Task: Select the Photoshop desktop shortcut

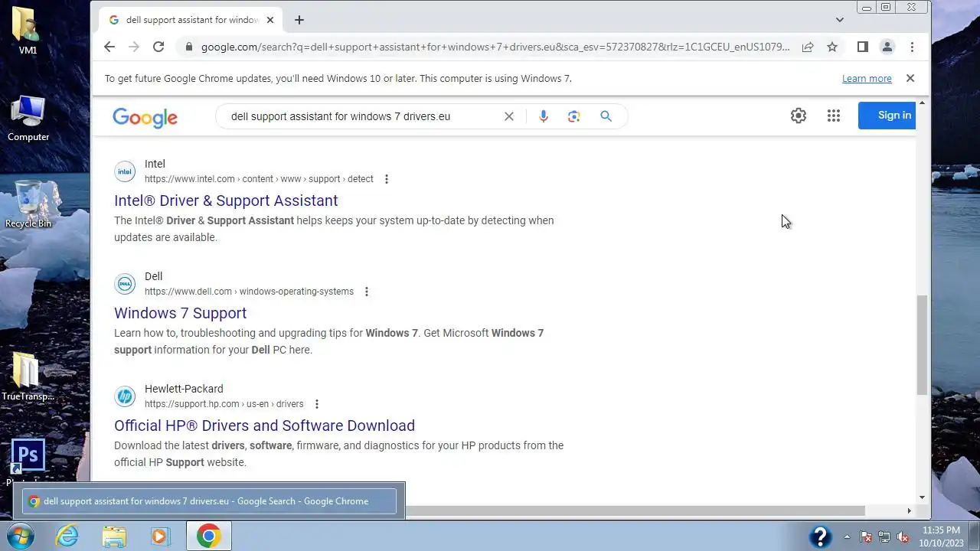Action: point(28,461)
